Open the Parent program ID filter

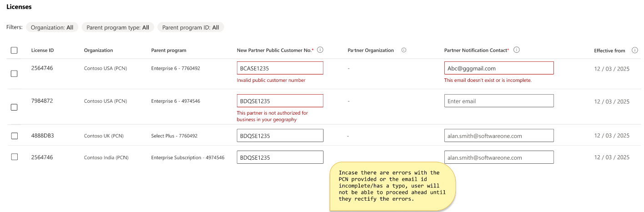click(x=191, y=27)
